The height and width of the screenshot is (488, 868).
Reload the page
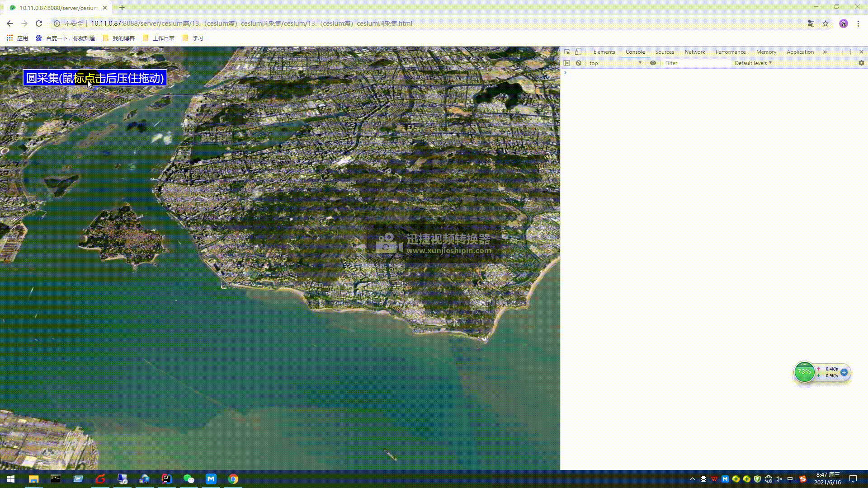(39, 23)
